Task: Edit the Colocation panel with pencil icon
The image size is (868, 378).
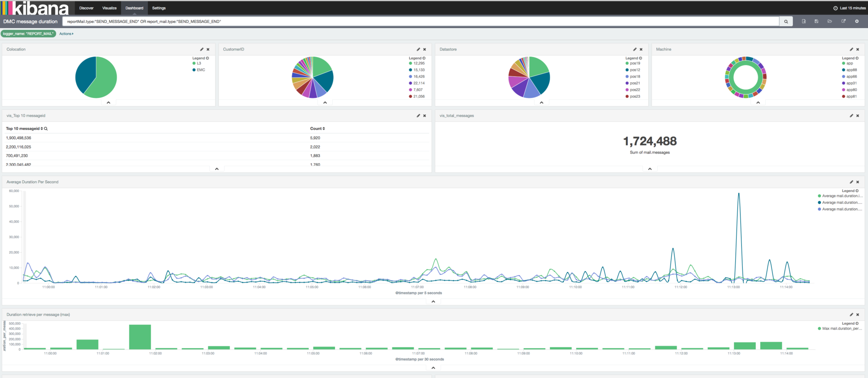Action: coord(202,49)
